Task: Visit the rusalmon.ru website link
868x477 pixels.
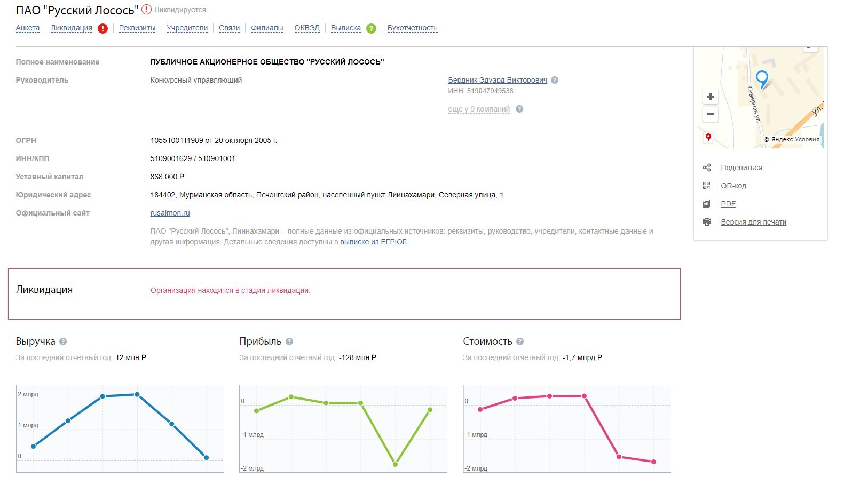Action: tap(170, 213)
